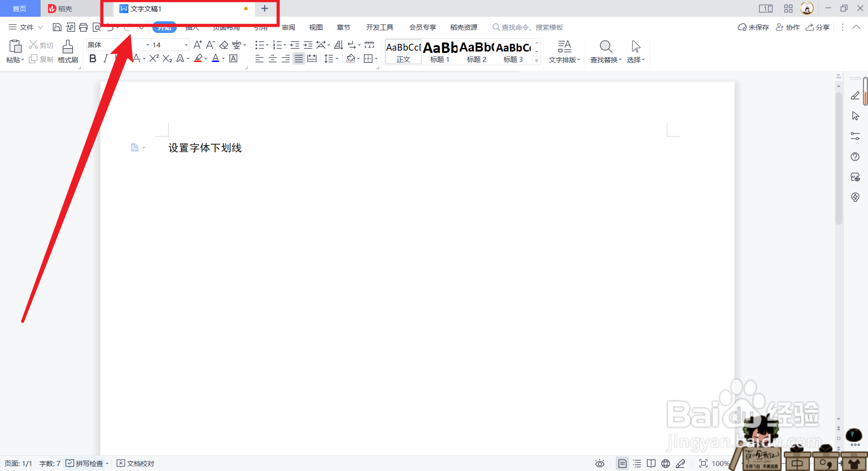Viewport: 868px width, 471px height.
Task: Click the 查找命令、搜索模板 search box
Action: click(528, 27)
